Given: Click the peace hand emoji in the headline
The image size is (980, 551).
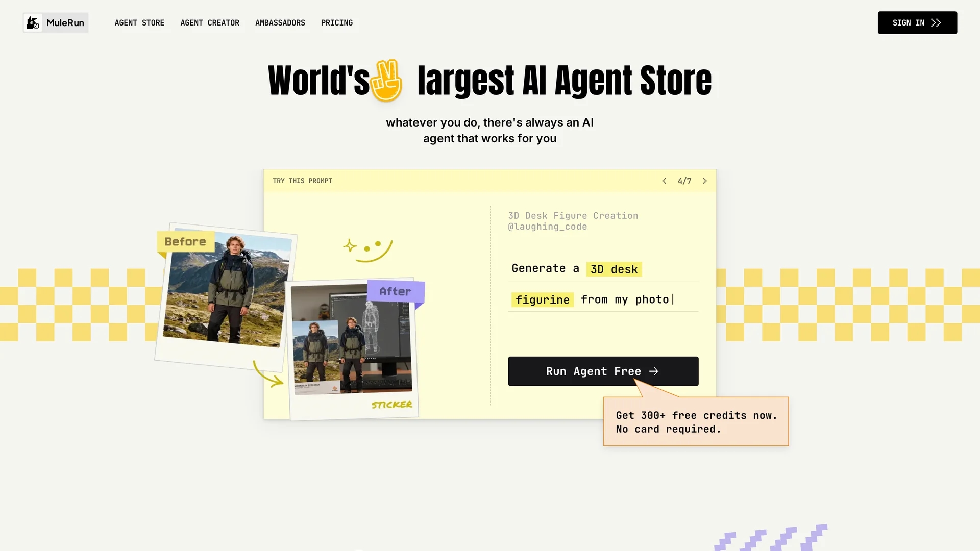Looking at the screenshot, I should pos(387,81).
